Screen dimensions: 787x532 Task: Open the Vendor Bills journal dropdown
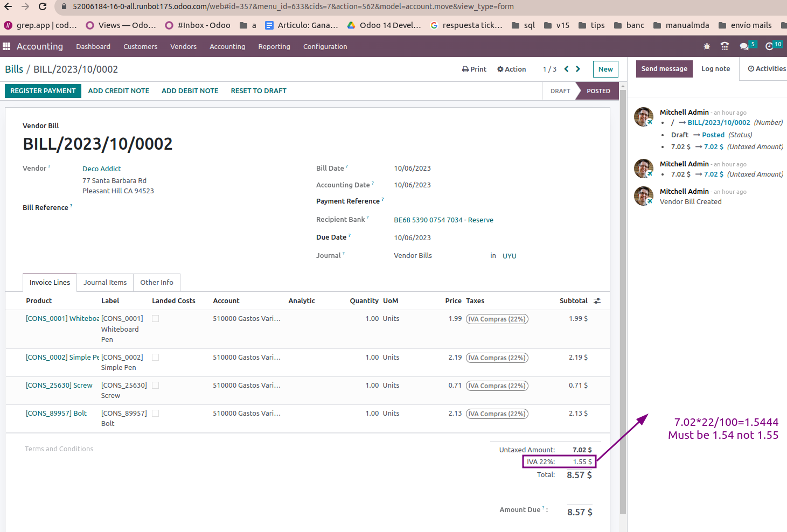point(413,255)
